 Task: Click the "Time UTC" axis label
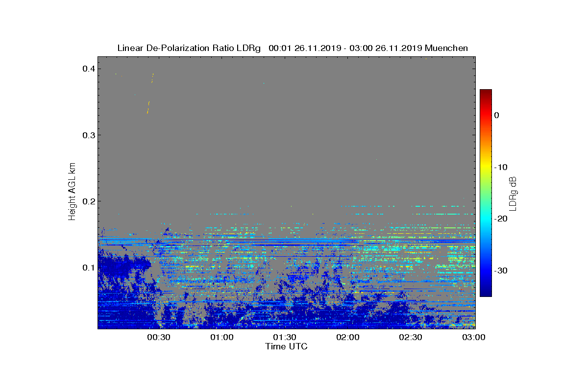286,346
